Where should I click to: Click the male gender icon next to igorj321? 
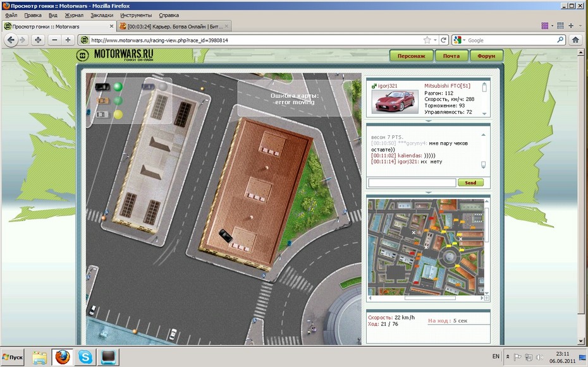click(374, 86)
